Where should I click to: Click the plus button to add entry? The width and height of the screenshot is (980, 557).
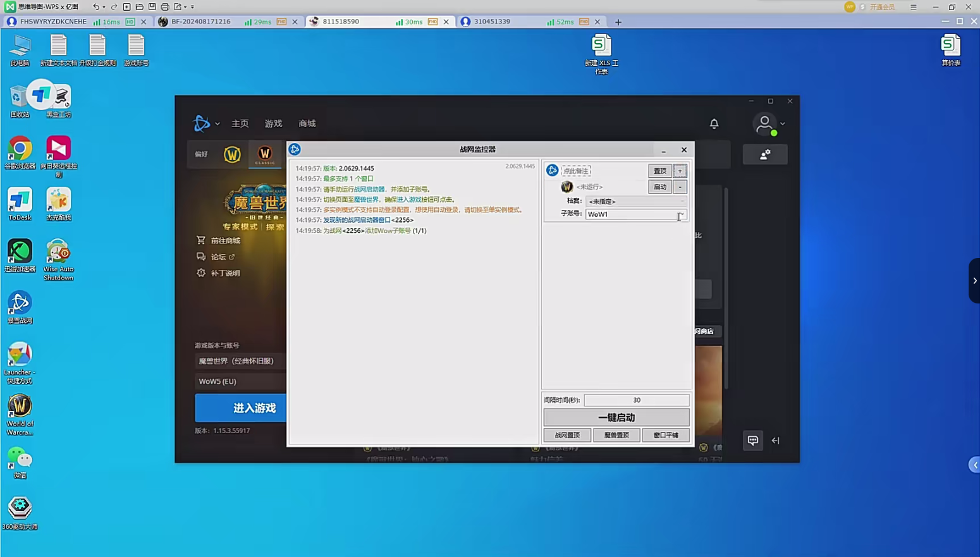pyautogui.click(x=680, y=171)
